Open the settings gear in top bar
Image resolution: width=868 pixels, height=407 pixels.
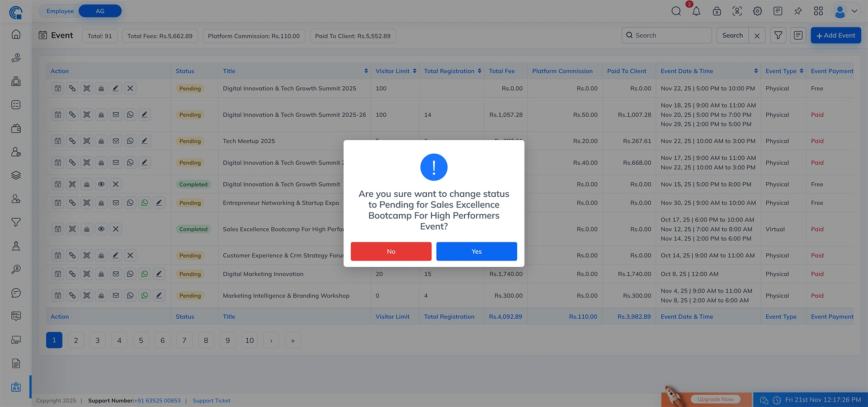[757, 11]
